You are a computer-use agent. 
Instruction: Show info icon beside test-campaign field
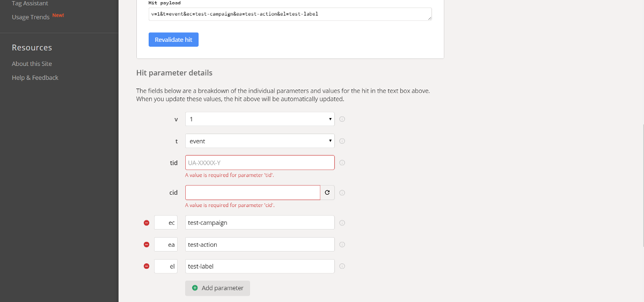[342, 223]
